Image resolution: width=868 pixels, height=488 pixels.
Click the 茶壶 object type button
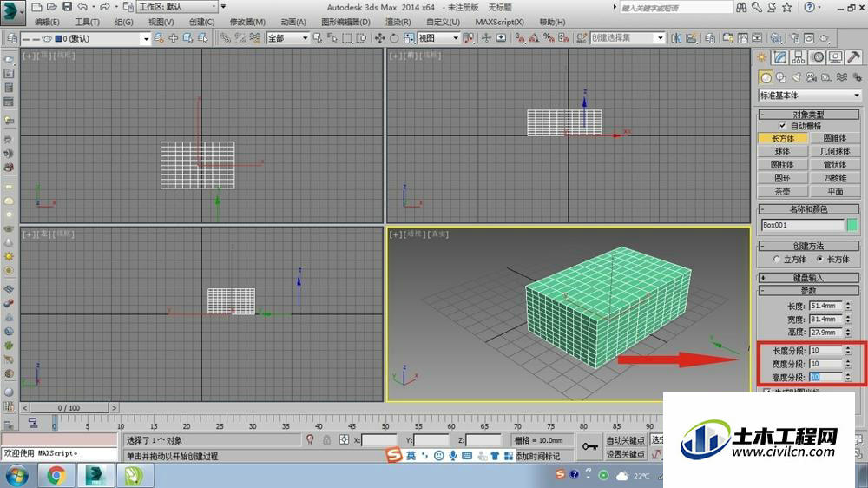coord(783,191)
